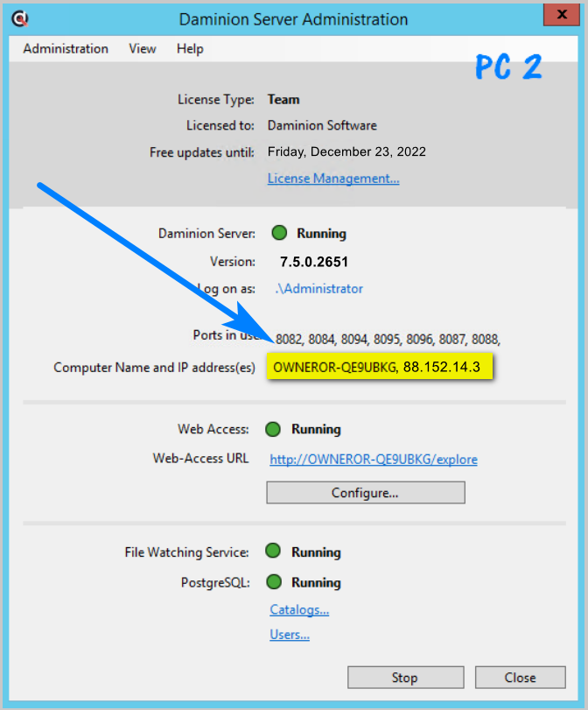Open the Users... link
Image resolution: width=588 pixels, height=710 pixels.
(x=290, y=635)
